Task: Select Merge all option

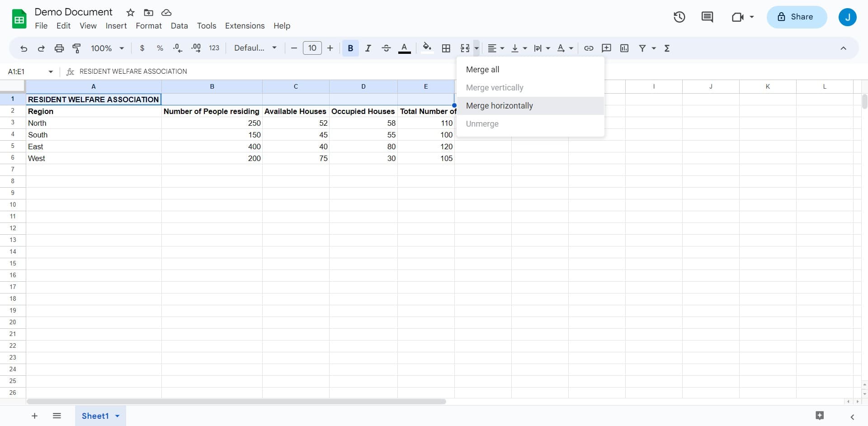Action: [x=482, y=70]
